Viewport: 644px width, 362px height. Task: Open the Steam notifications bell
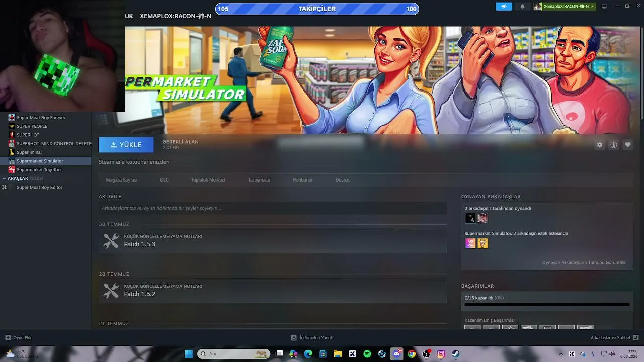coord(522,6)
